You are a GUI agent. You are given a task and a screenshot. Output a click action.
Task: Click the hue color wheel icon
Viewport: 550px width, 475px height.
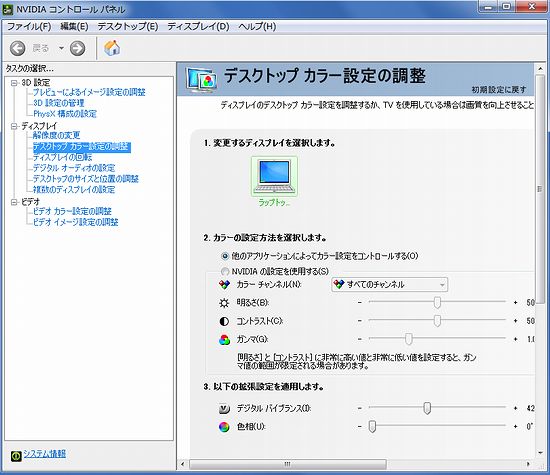pos(224,427)
